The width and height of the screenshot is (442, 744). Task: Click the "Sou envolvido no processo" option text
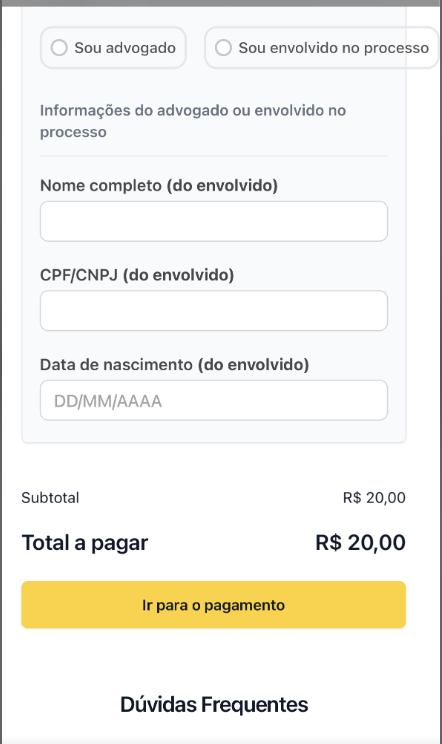click(333, 48)
